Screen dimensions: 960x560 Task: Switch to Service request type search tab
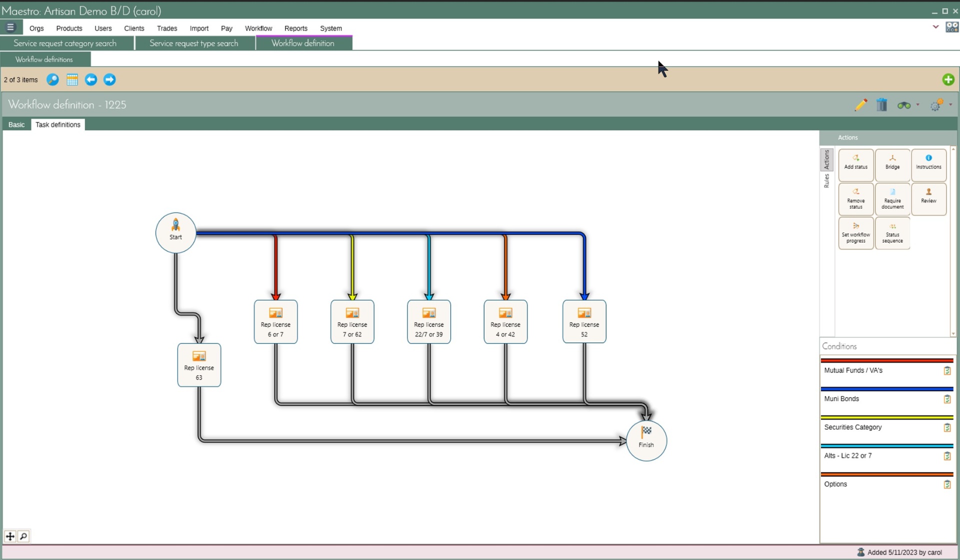click(x=195, y=43)
